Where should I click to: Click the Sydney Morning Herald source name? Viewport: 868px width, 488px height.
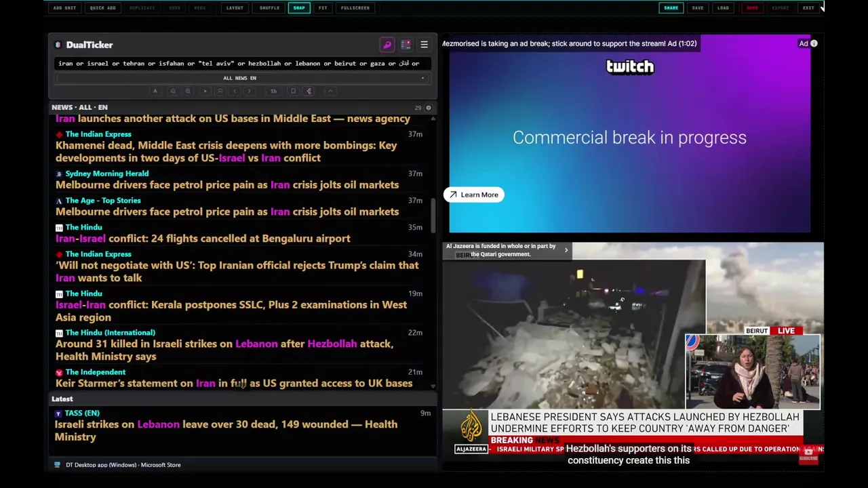tap(106, 174)
